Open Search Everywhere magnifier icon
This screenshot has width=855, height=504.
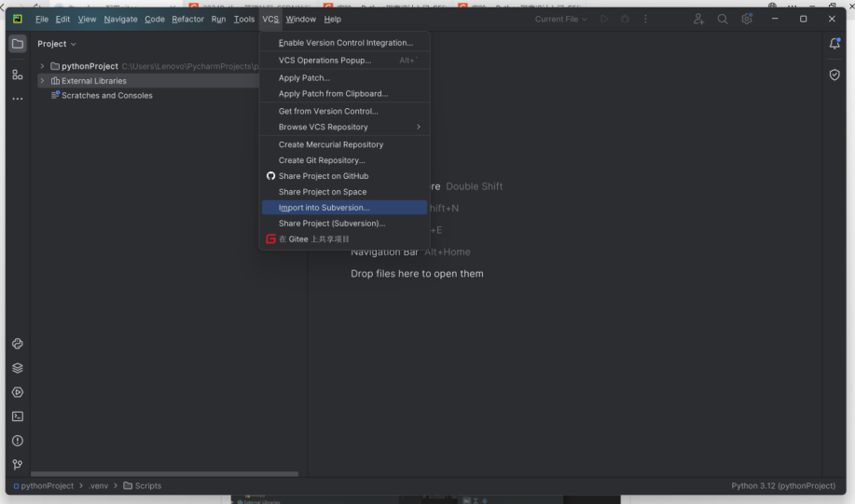(723, 19)
